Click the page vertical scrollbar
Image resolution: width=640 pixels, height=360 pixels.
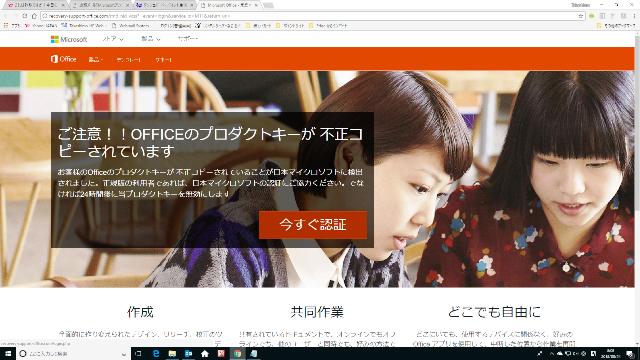[x=637, y=188]
